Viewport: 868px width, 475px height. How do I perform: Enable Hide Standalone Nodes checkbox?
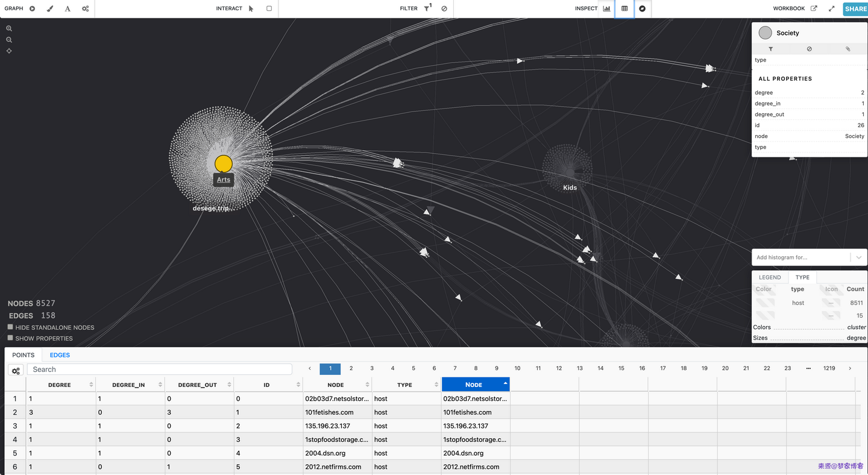click(x=10, y=327)
